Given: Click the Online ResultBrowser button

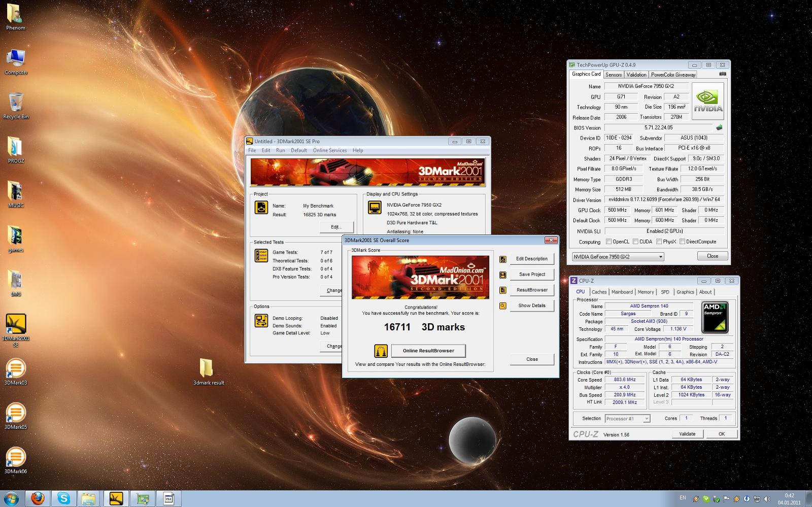Looking at the screenshot, I should pyautogui.click(x=428, y=351).
